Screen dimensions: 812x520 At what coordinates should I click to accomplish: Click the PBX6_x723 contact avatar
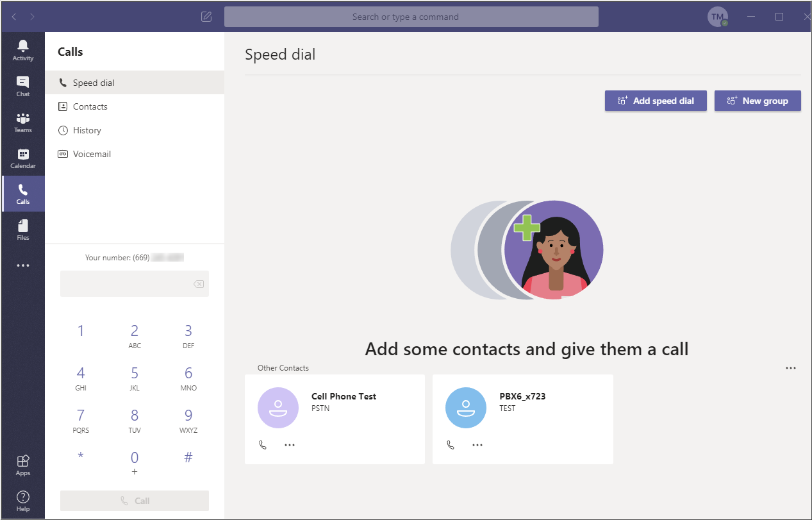coord(466,408)
